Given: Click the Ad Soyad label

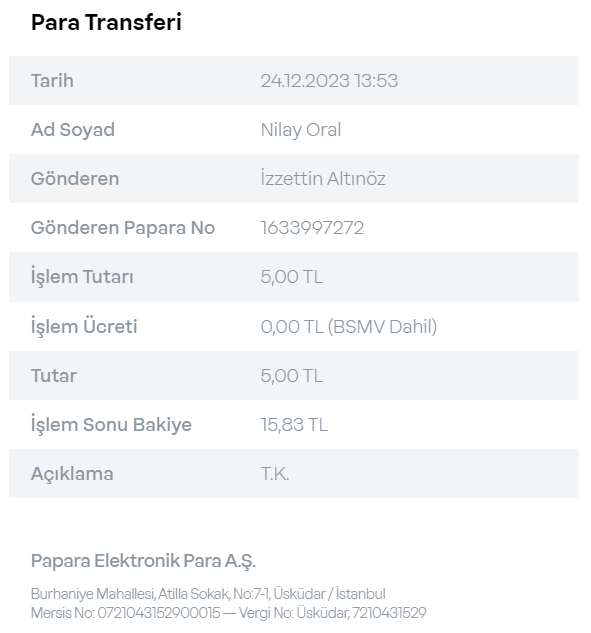Looking at the screenshot, I should (73, 130).
